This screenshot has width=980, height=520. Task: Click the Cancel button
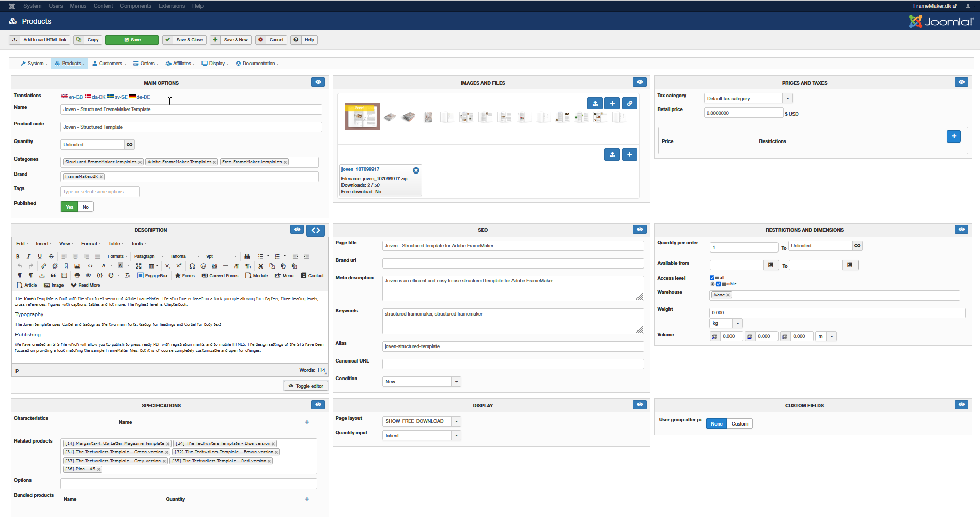pos(271,40)
